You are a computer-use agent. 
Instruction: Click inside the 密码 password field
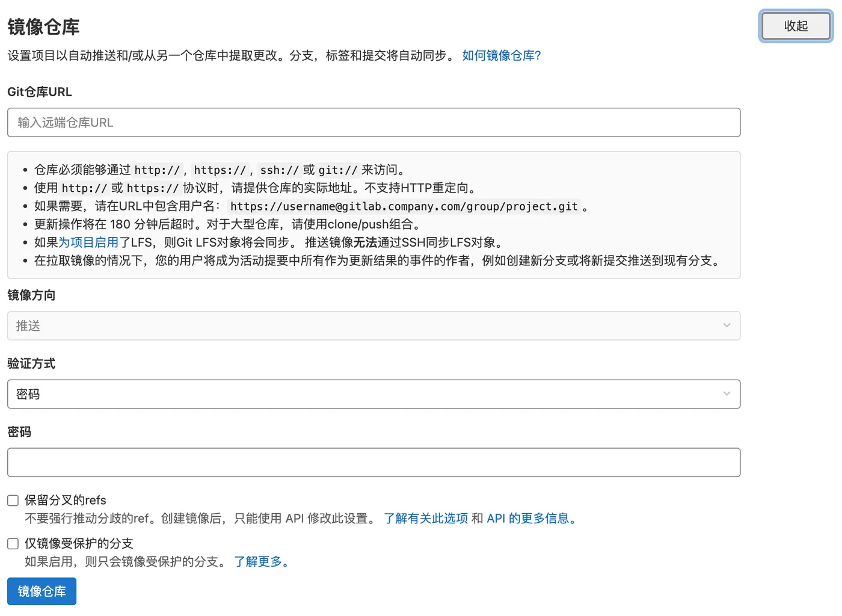pos(373,462)
